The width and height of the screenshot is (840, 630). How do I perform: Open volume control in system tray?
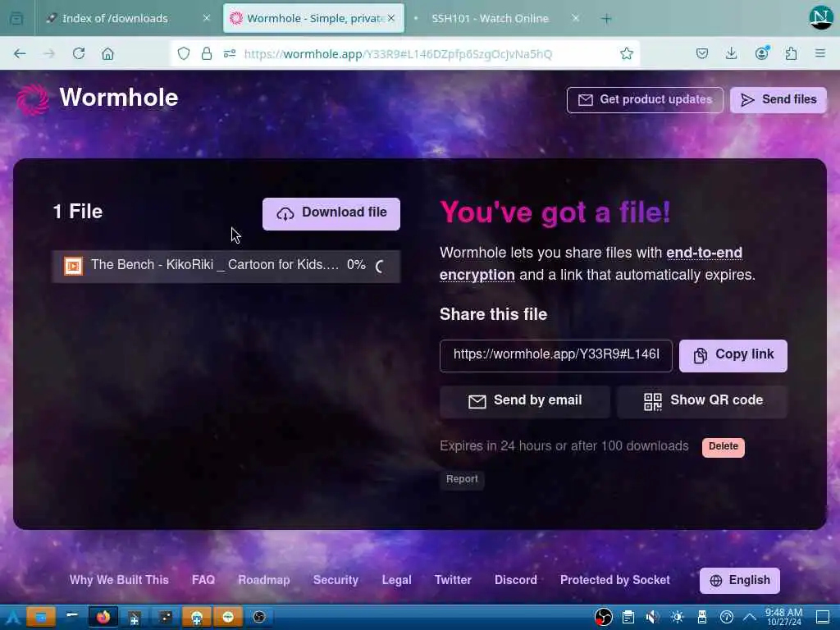click(652, 617)
